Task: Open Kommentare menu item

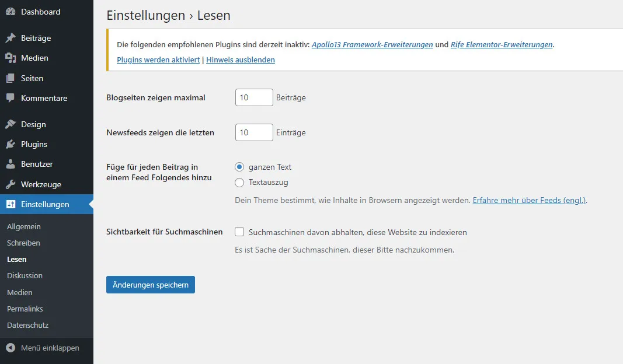Action: pos(47,98)
